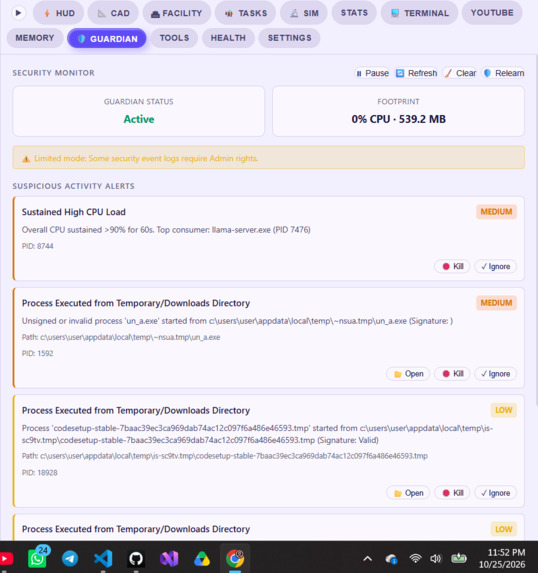Click the SUSPICIOUS ACTIVITY ALERTS heading
The image size is (538, 573).
(x=73, y=186)
